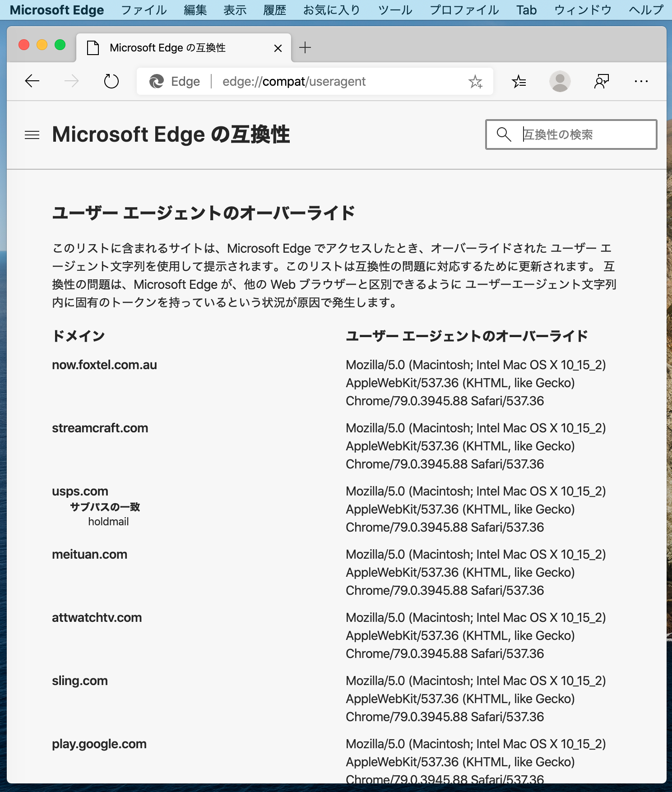This screenshot has height=792, width=672.
Task: Open the ツール menu
Action: (395, 10)
